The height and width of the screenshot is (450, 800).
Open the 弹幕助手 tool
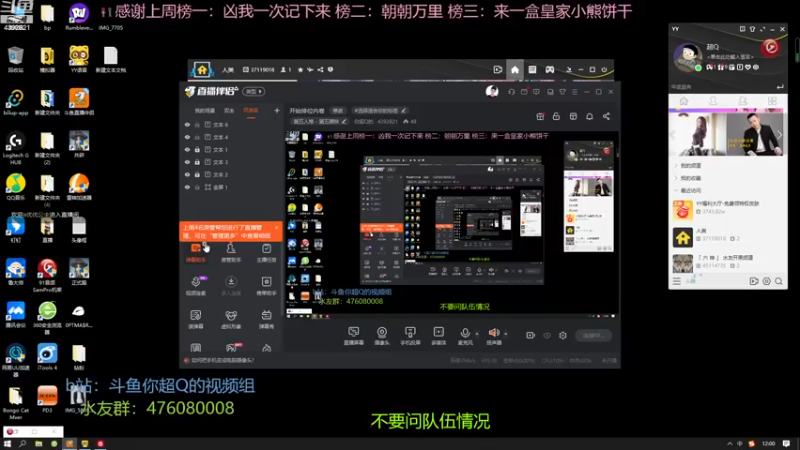click(x=196, y=253)
